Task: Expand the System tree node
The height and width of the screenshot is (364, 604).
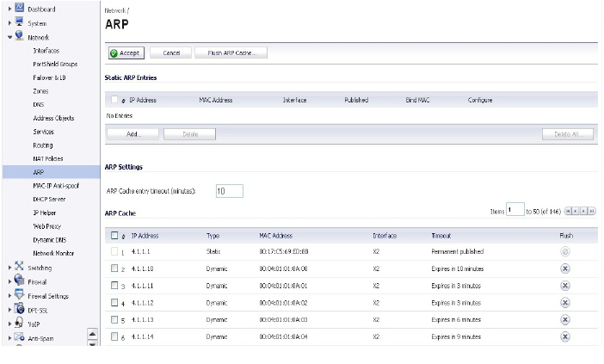Action: [x=10, y=23]
